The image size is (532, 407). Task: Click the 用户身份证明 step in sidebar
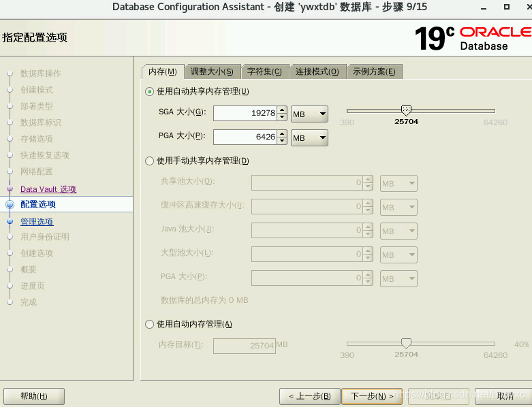pos(45,237)
